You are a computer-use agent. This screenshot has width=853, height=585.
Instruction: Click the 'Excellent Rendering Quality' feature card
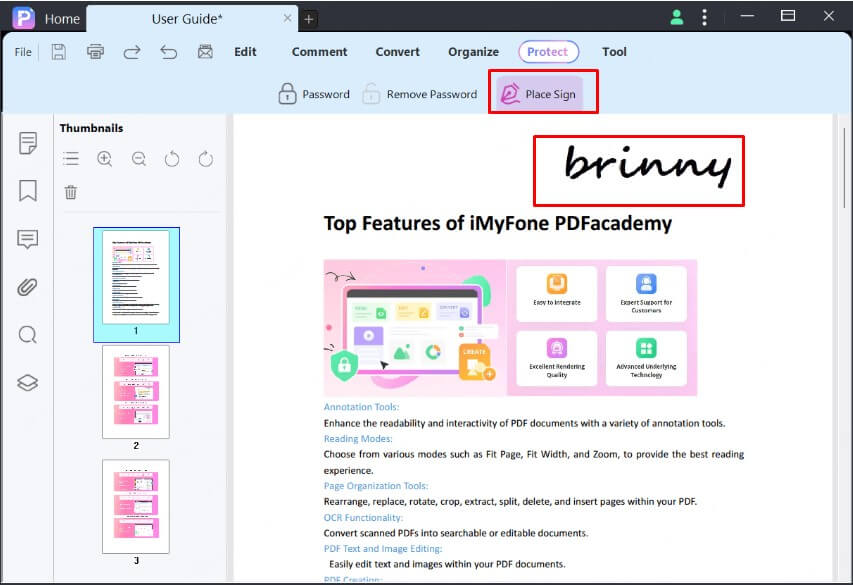(557, 359)
